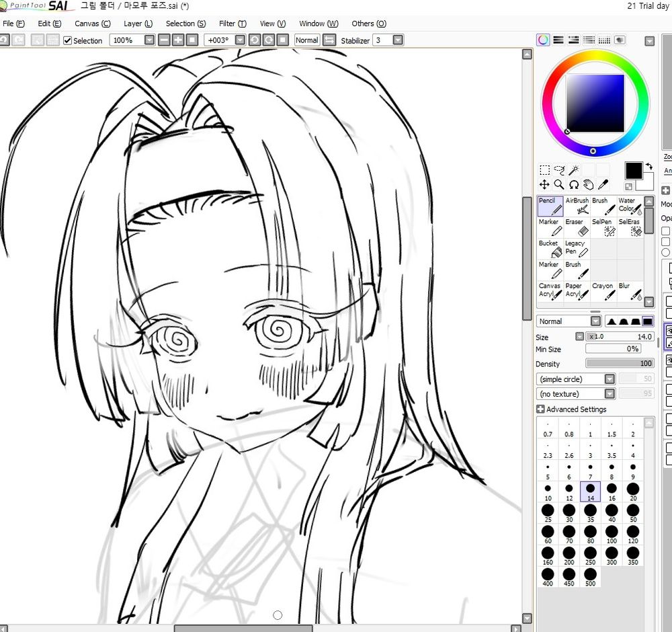This screenshot has height=632, width=672.
Task: Flip the view horizontally with the arrows button
Action: (x=329, y=40)
